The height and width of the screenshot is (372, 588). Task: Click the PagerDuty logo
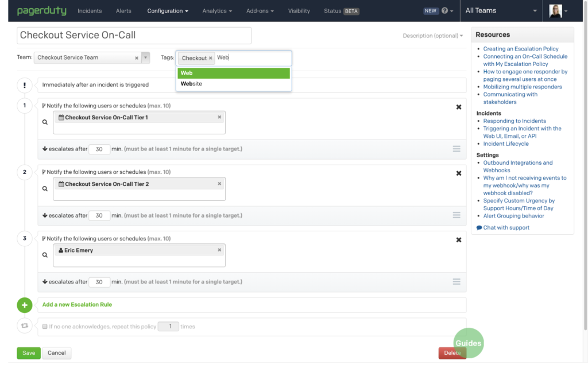coord(41,11)
